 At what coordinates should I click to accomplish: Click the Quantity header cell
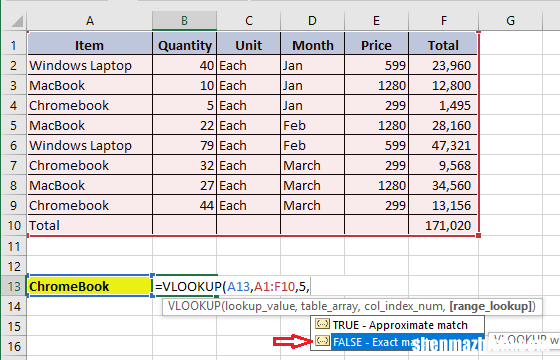click(184, 45)
